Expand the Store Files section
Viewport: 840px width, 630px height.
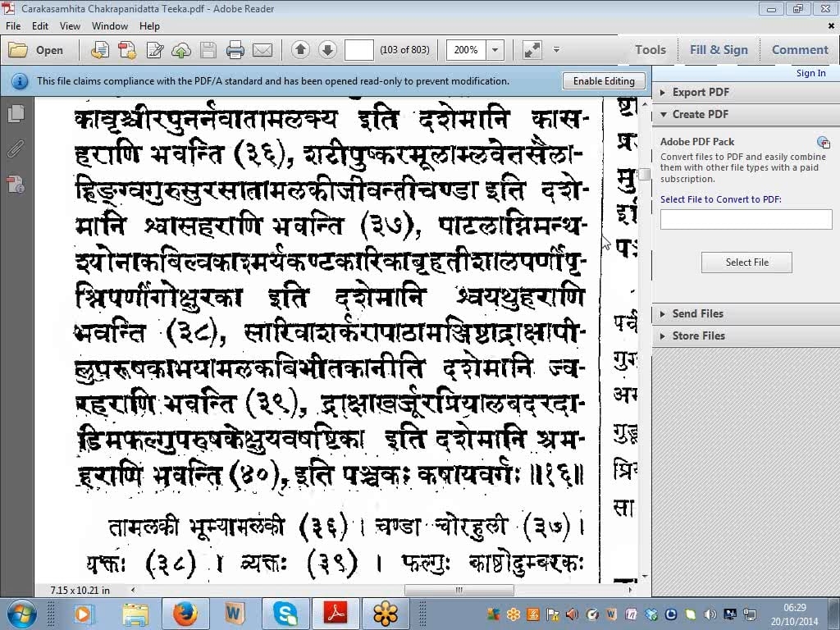698,336
